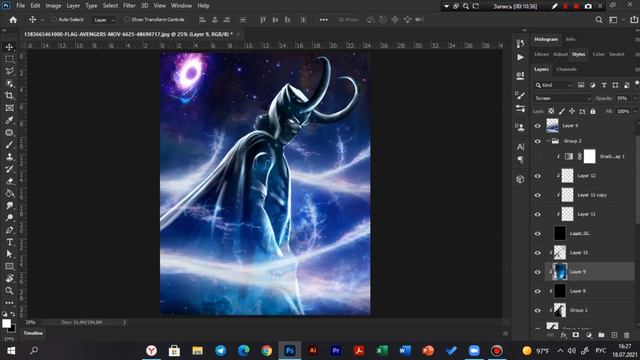
Task: Hide Group 1 using its eye icon
Action: pos(538,310)
